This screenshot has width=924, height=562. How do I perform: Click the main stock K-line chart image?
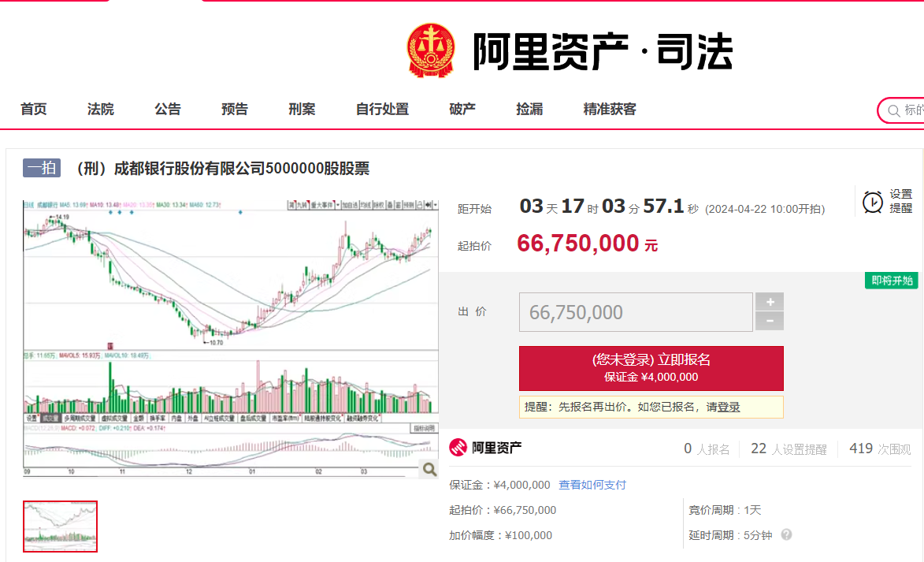tap(231, 338)
